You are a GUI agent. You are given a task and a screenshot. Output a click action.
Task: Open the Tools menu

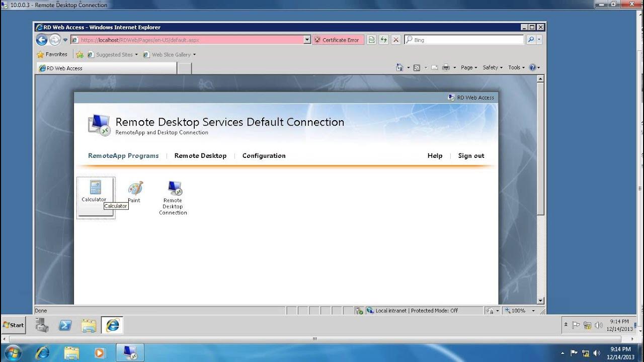coord(516,67)
